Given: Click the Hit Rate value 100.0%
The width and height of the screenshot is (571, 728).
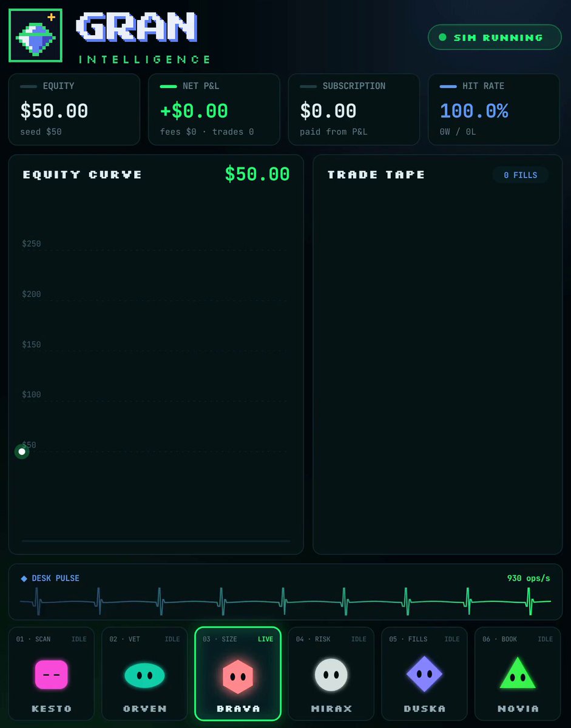Looking at the screenshot, I should [x=474, y=111].
